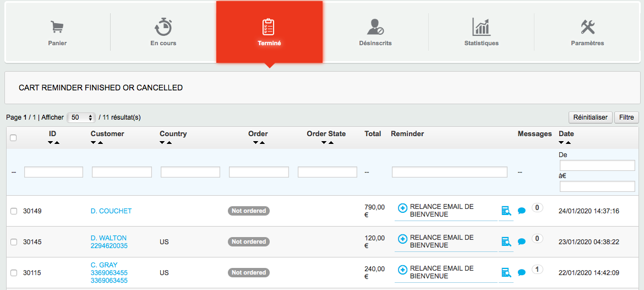Open the Désinscrits user icon

coord(375,27)
